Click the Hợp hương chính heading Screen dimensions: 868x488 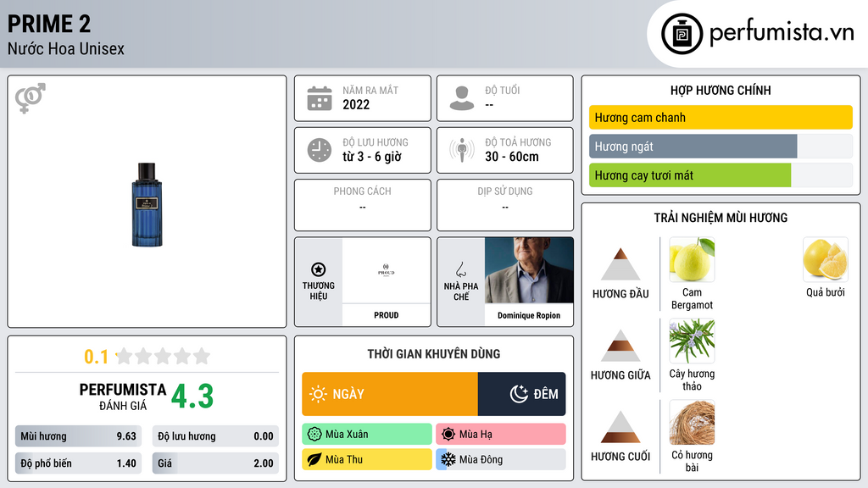pos(721,90)
